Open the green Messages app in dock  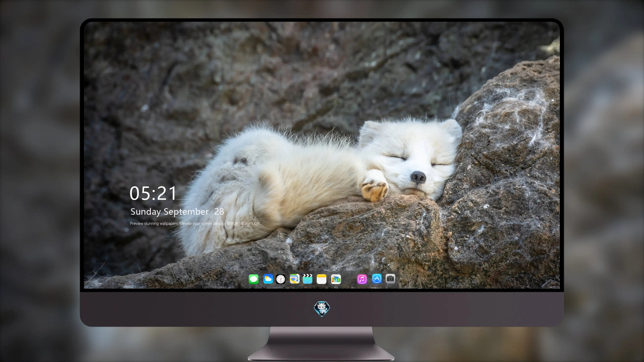point(254,279)
